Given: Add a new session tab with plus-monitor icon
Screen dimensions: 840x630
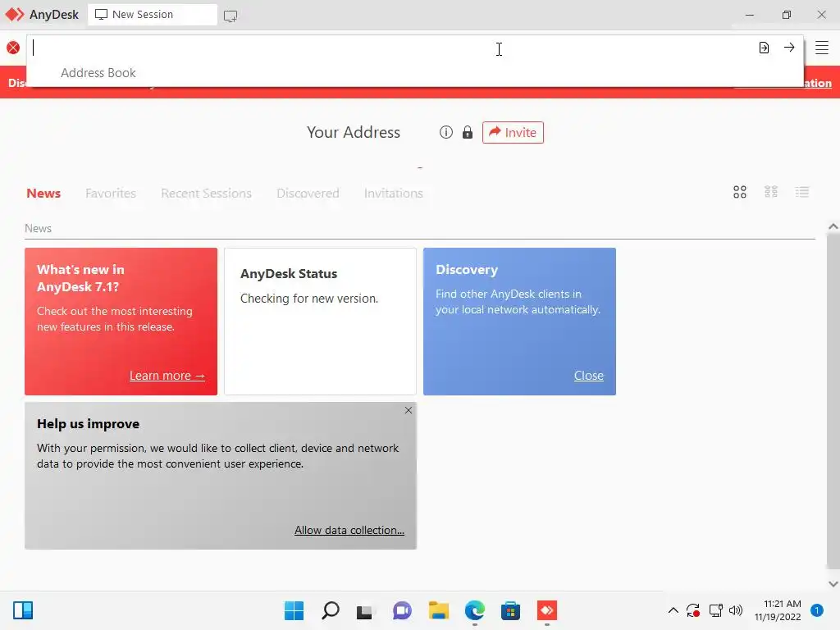Looking at the screenshot, I should tap(231, 16).
